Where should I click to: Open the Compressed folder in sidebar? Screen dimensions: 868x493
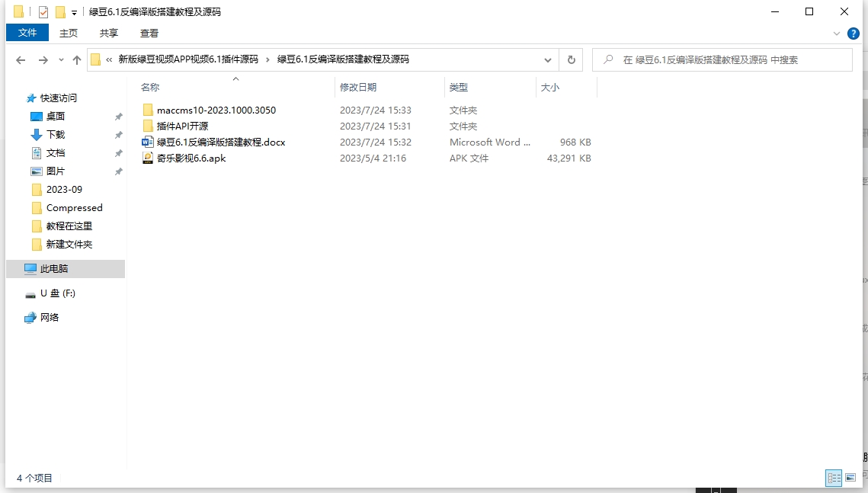coord(74,207)
